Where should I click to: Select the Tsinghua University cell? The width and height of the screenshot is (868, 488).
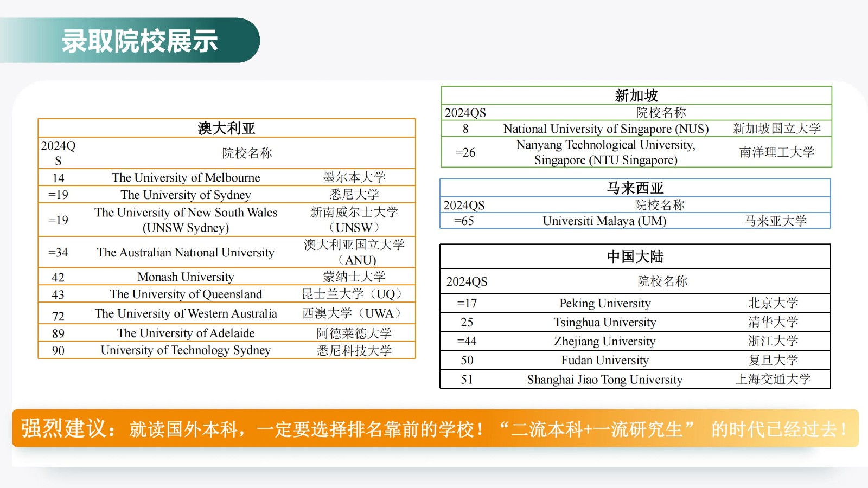(x=605, y=322)
